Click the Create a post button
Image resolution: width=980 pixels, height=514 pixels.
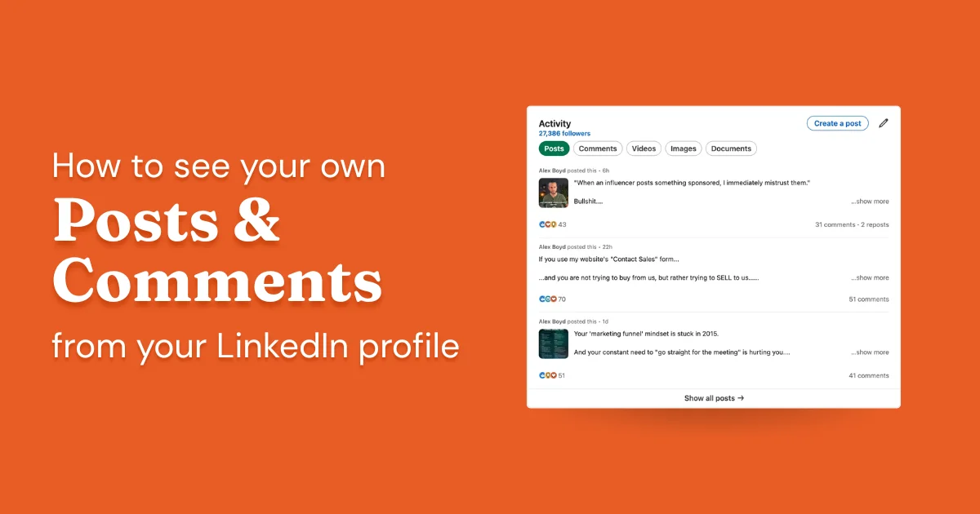(x=838, y=122)
